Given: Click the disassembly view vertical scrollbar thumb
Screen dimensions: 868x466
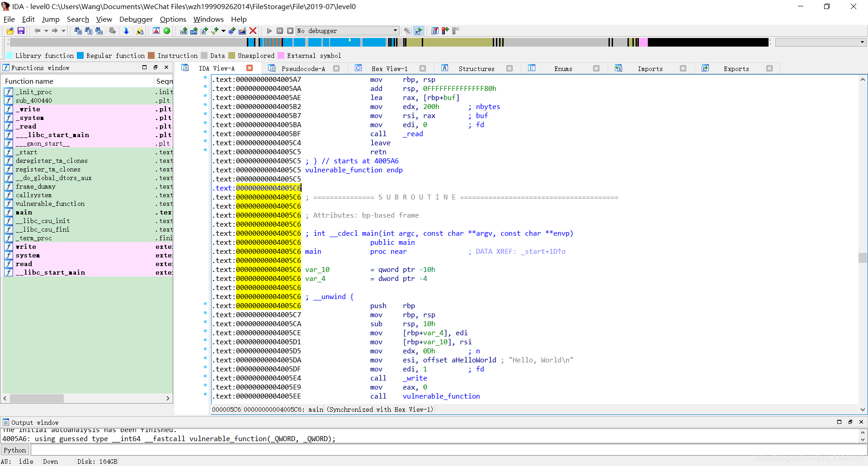Looking at the screenshot, I should (863, 257).
